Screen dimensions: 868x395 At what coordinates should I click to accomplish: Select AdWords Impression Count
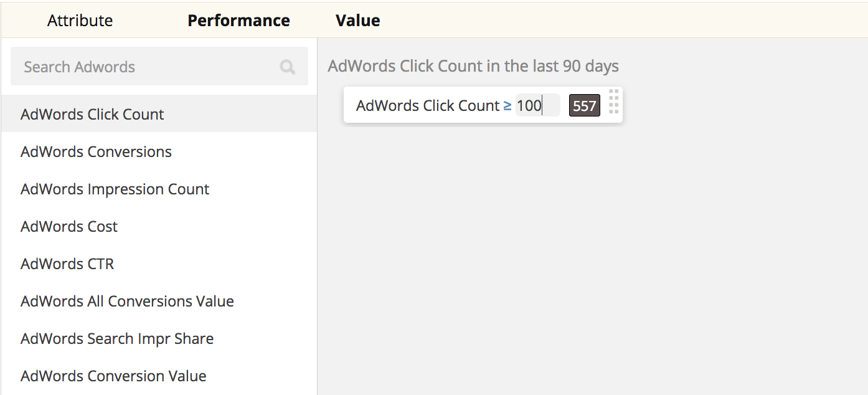(x=115, y=189)
